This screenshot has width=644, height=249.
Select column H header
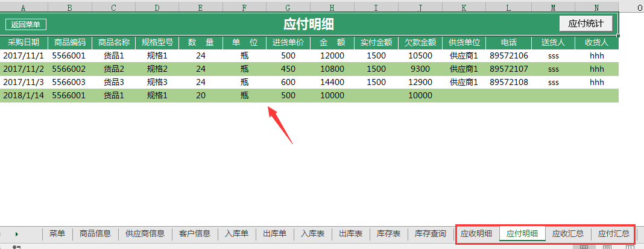tap(332, 8)
